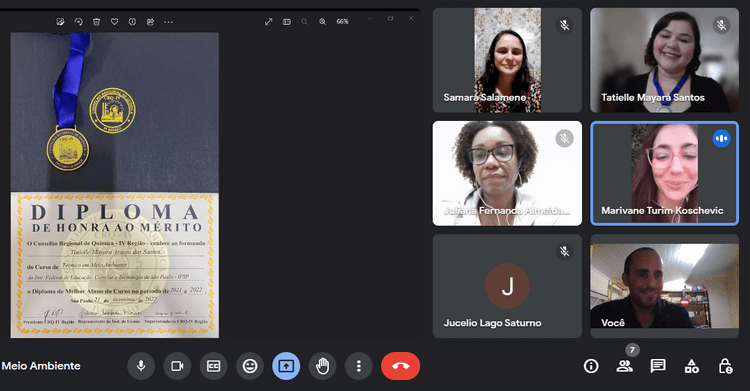Zoom in on the diploma image
The height and width of the screenshot is (391, 750).
pos(322,22)
